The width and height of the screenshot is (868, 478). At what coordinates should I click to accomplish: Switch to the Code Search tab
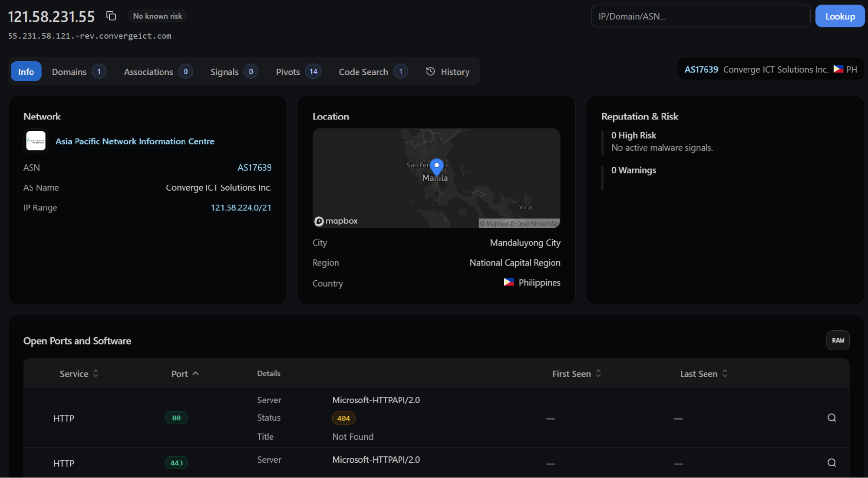click(373, 72)
